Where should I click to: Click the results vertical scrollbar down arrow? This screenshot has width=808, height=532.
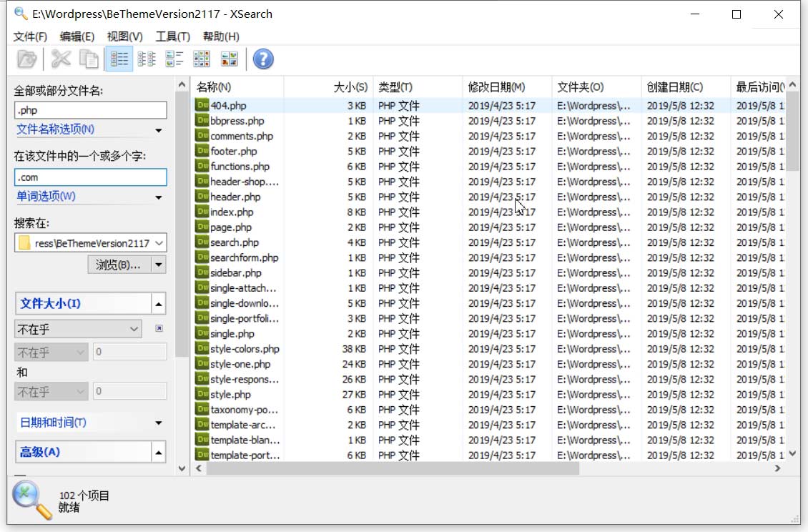[792, 453]
